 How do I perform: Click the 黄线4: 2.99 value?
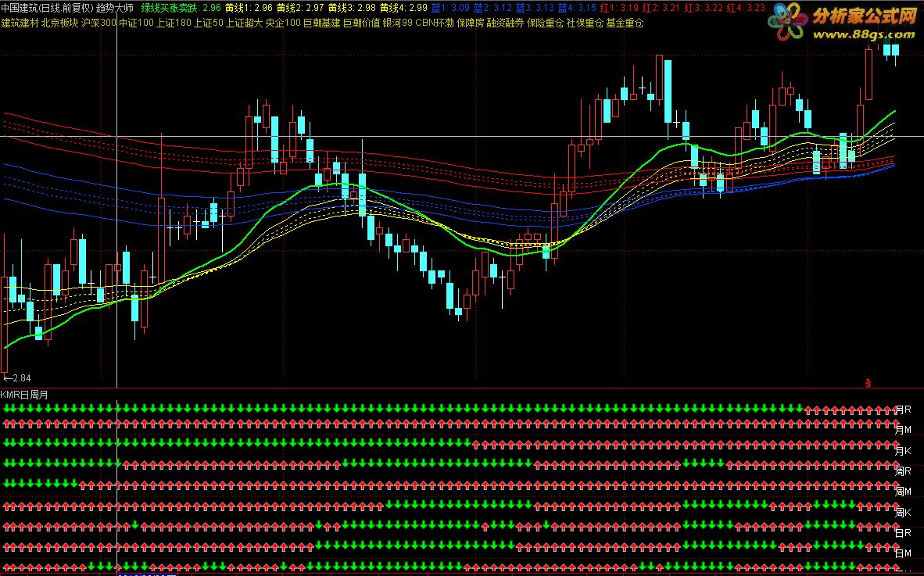[x=403, y=9]
